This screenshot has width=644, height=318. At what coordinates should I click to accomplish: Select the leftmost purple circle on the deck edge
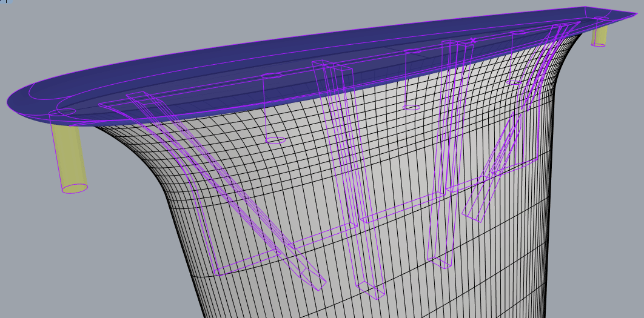65,113
